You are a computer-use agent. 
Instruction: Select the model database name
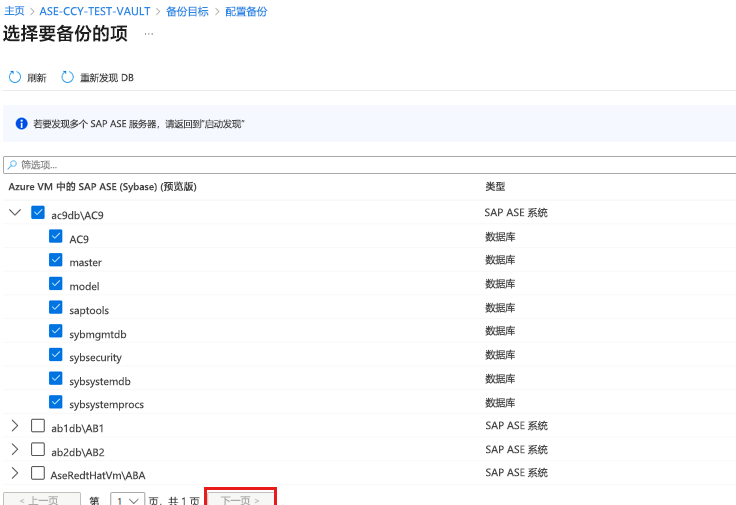click(x=84, y=286)
